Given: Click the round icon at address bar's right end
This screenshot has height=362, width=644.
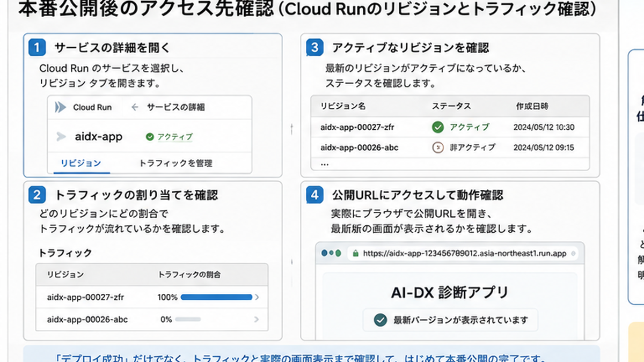Looking at the screenshot, I should tap(574, 253).
